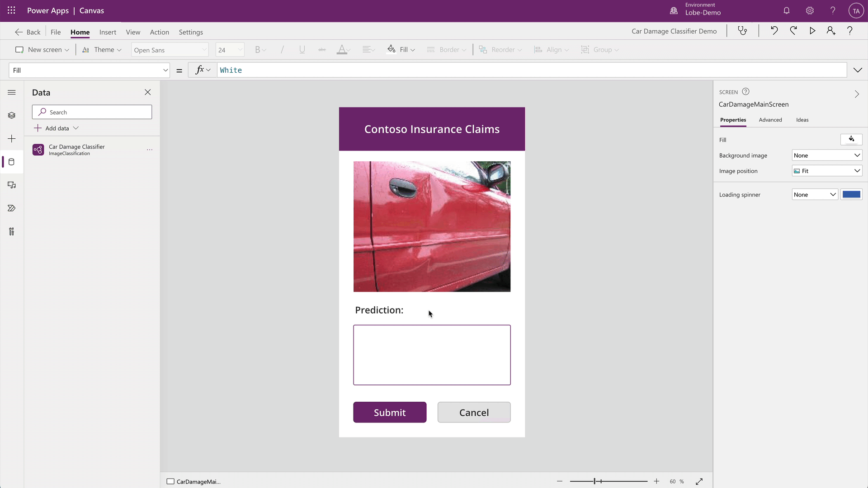Click the Submit button on the canvas

click(390, 412)
